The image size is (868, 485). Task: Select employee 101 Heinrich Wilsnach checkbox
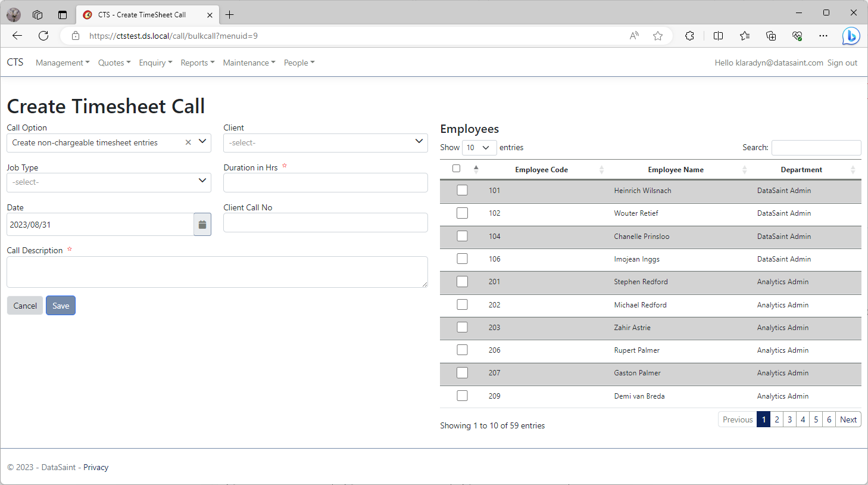pos(462,190)
